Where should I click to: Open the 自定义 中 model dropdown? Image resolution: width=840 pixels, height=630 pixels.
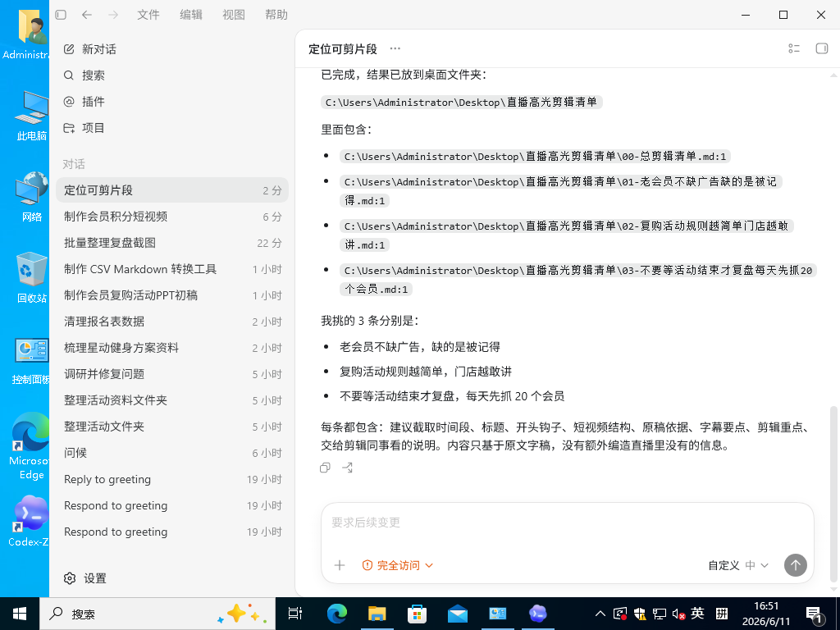pyautogui.click(x=738, y=565)
